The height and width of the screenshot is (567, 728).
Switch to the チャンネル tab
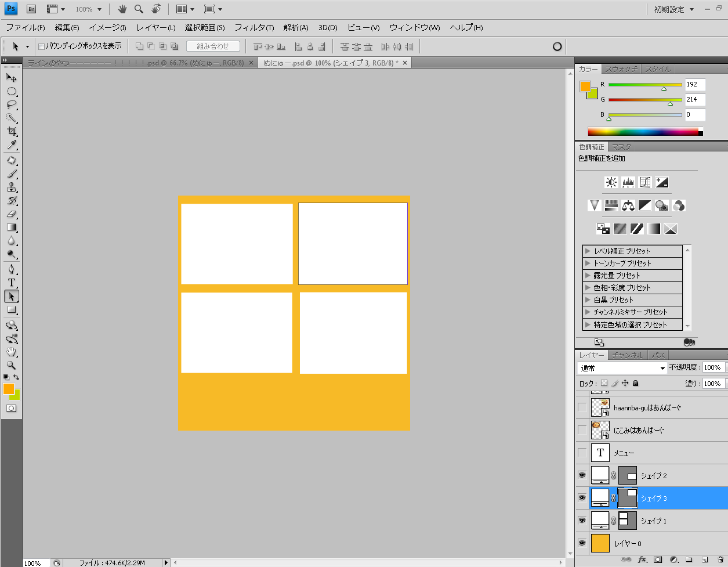point(628,355)
